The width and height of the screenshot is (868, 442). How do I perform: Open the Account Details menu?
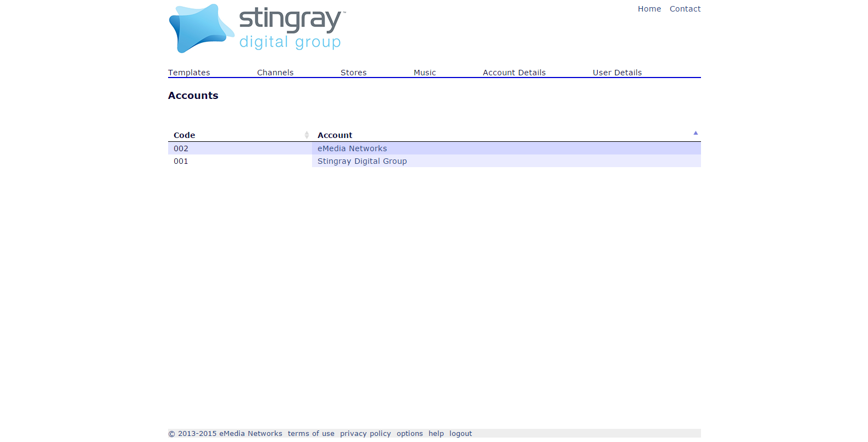click(514, 73)
